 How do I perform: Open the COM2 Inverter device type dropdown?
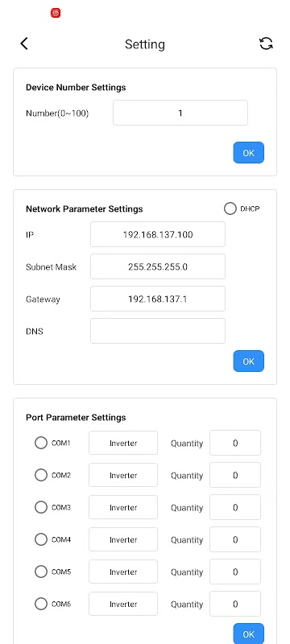(x=123, y=475)
